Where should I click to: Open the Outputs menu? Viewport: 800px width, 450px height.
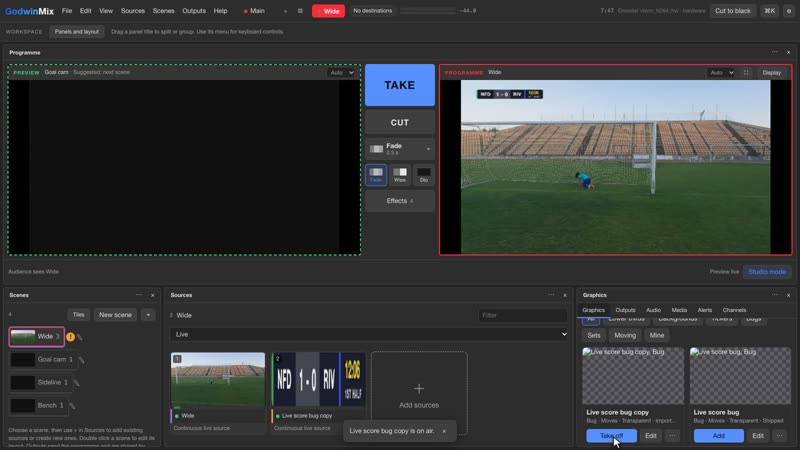click(x=194, y=11)
